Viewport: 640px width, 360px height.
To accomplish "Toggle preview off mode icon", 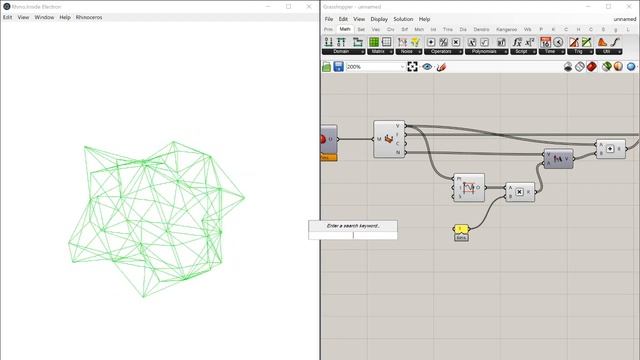I will [x=568, y=67].
